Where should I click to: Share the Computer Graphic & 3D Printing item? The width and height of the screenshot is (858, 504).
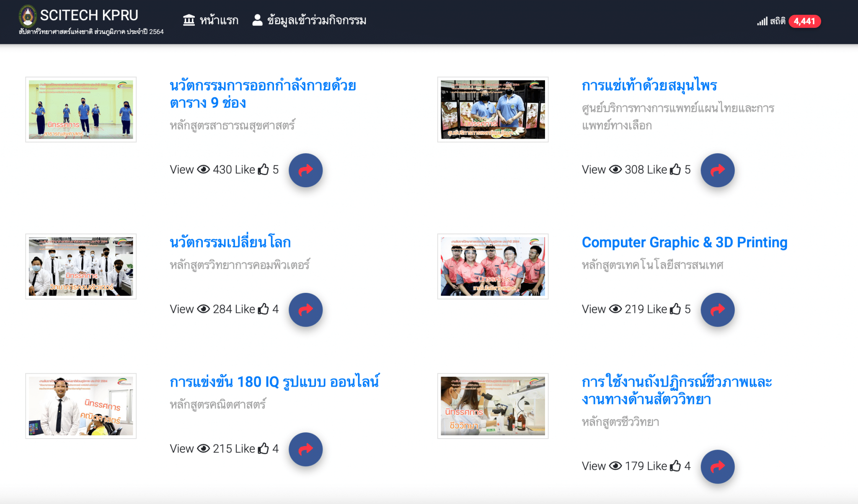tap(718, 310)
